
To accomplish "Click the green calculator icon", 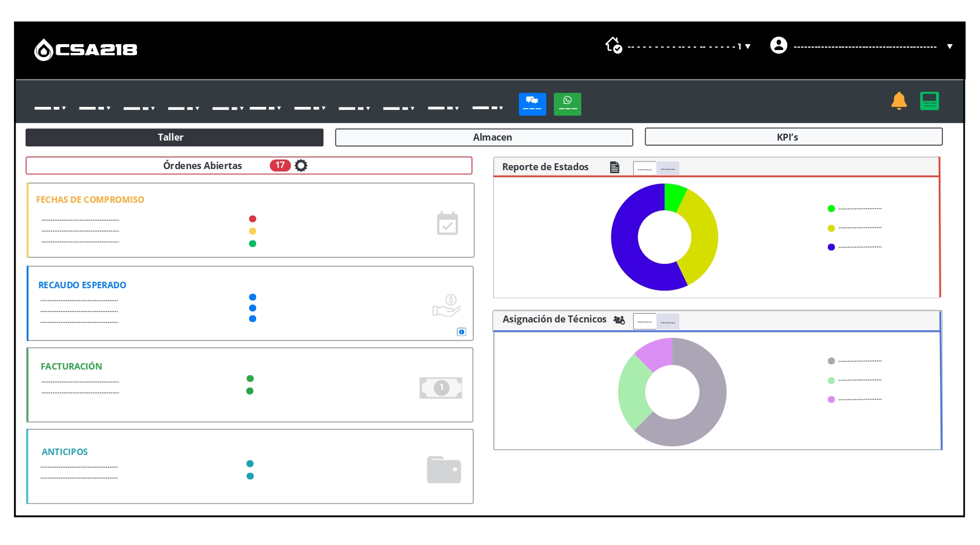I will coord(929,101).
